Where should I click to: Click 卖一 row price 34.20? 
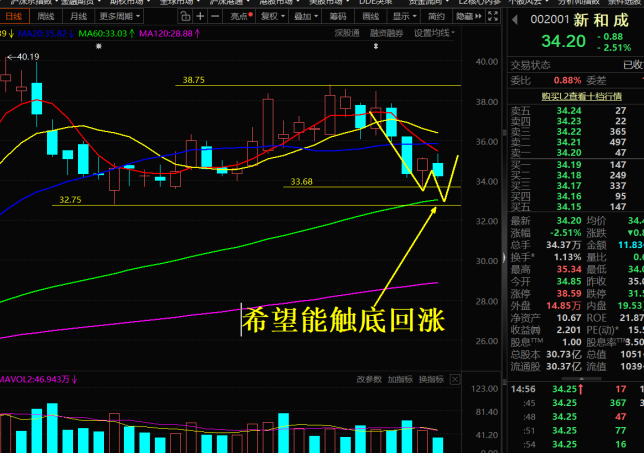[569, 153]
